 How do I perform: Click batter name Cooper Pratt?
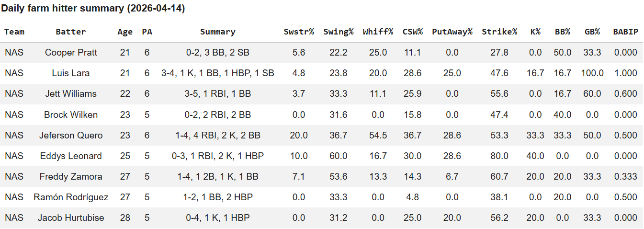[x=71, y=53]
